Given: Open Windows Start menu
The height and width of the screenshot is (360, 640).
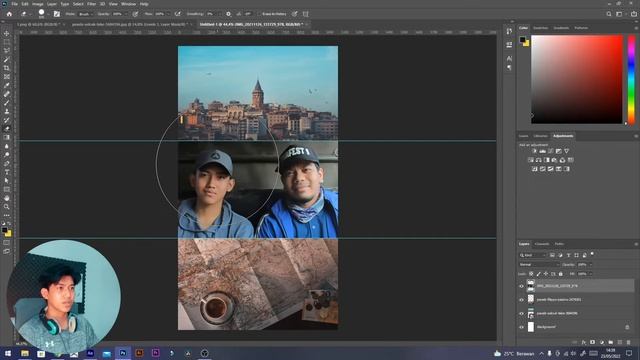Looking at the screenshot, I should (x=8, y=353).
